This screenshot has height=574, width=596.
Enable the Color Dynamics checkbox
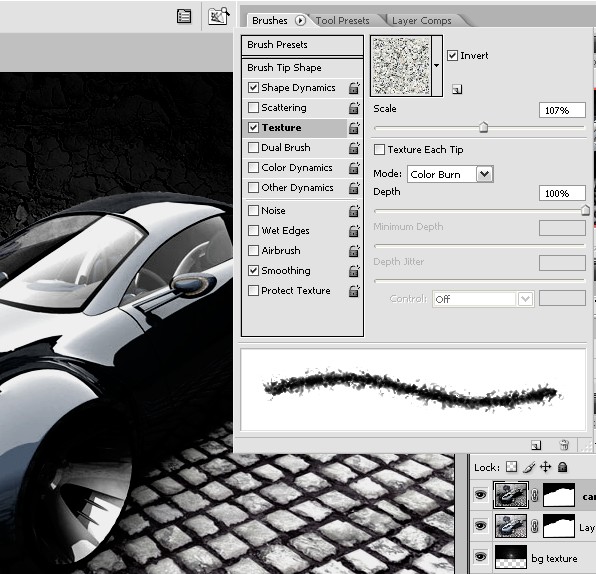coord(254,168)
